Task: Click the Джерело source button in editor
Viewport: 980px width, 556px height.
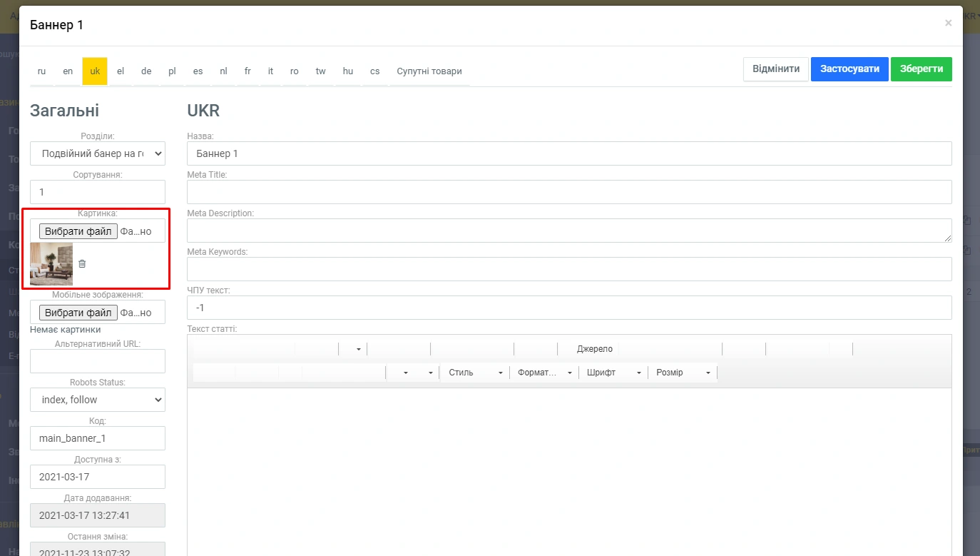Action: click(594, 349)
